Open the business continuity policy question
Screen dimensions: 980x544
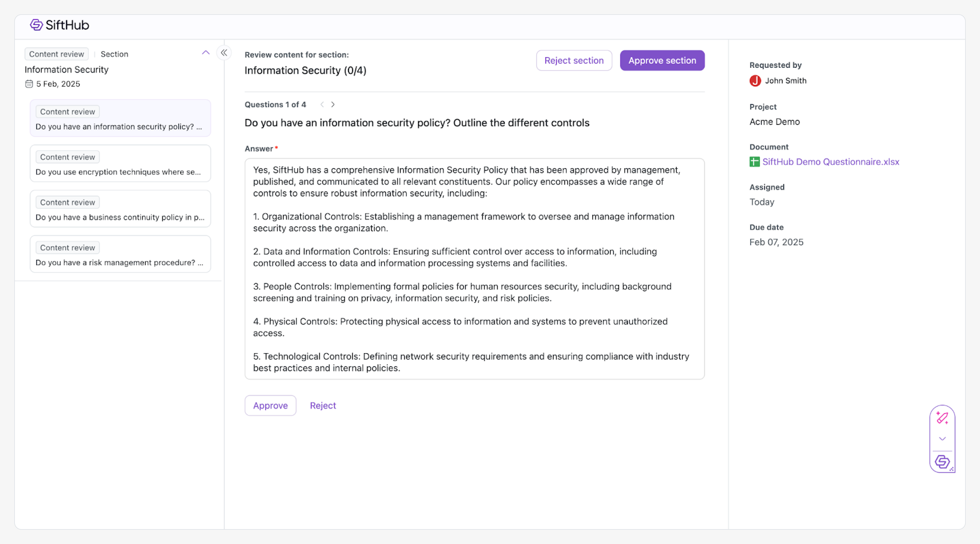120,209
